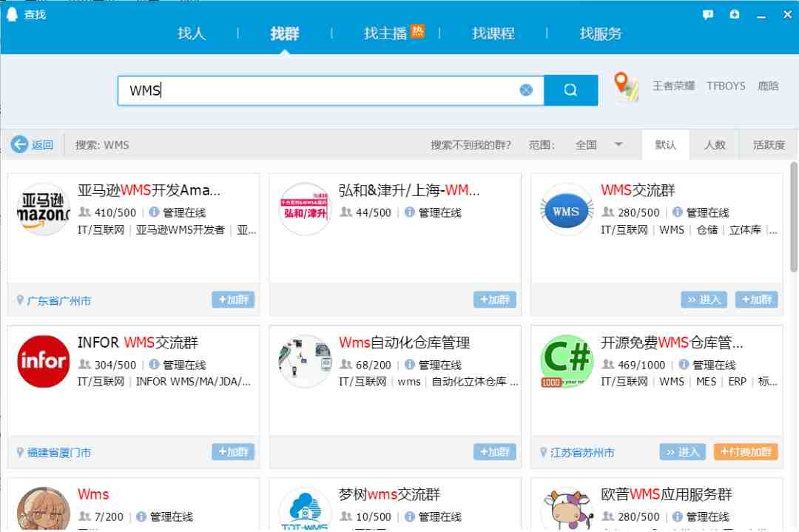Click the orange +付费加群 button
The height and width of the screenshot is (532, 799).
click(746, 451)
